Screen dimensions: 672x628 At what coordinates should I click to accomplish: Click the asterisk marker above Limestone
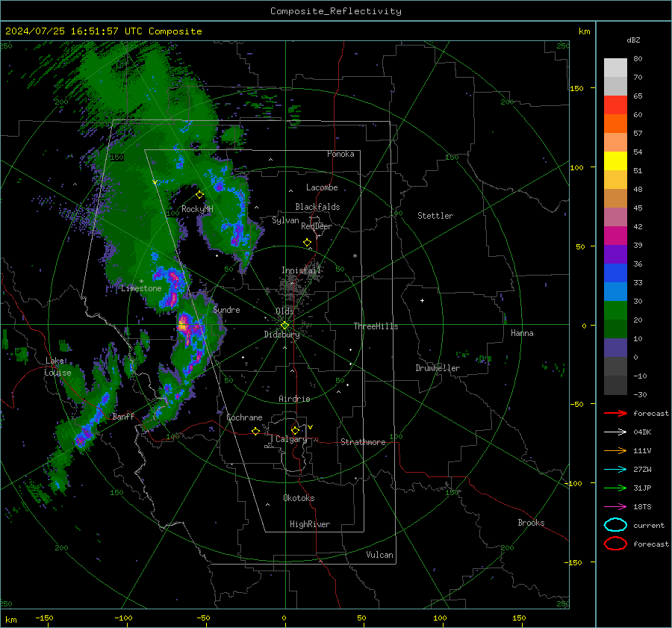pyautogui.click(x=141, y=282)
